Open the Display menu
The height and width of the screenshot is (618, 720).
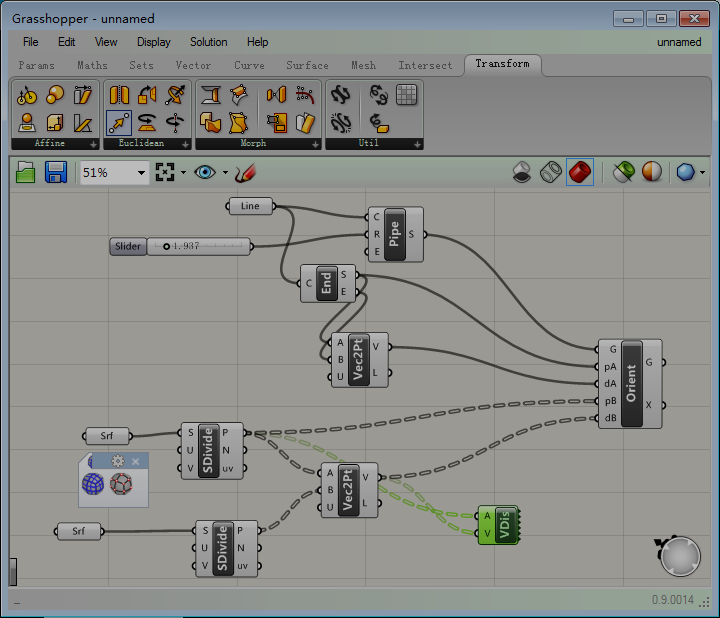(154, 42)
